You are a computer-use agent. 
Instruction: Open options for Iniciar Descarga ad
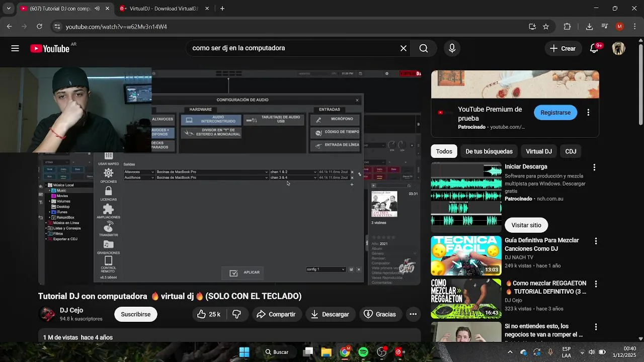point(594,167)
